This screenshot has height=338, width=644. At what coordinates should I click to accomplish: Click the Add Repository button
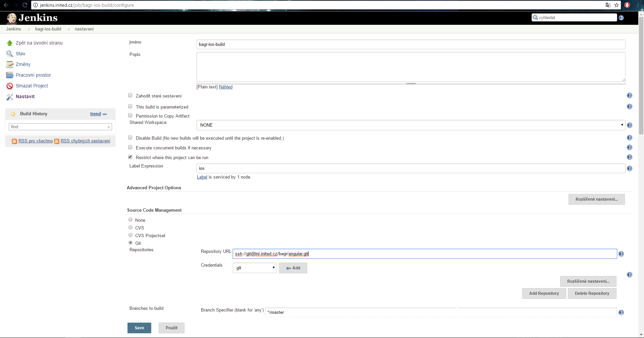pyautogui.click(x=544, y=293)
